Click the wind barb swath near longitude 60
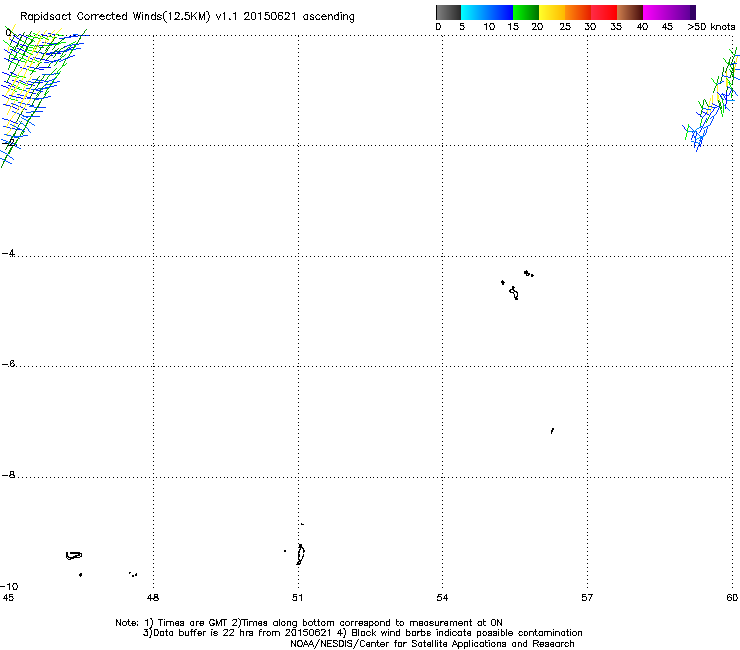Image resolution: width=740 pixels, height=650 pixels. 713,99
